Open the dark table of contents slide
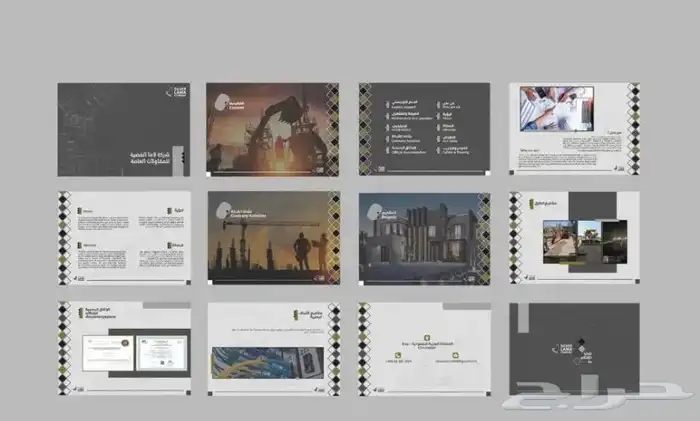This screenshot has width=700, height=421. point(424,129)
